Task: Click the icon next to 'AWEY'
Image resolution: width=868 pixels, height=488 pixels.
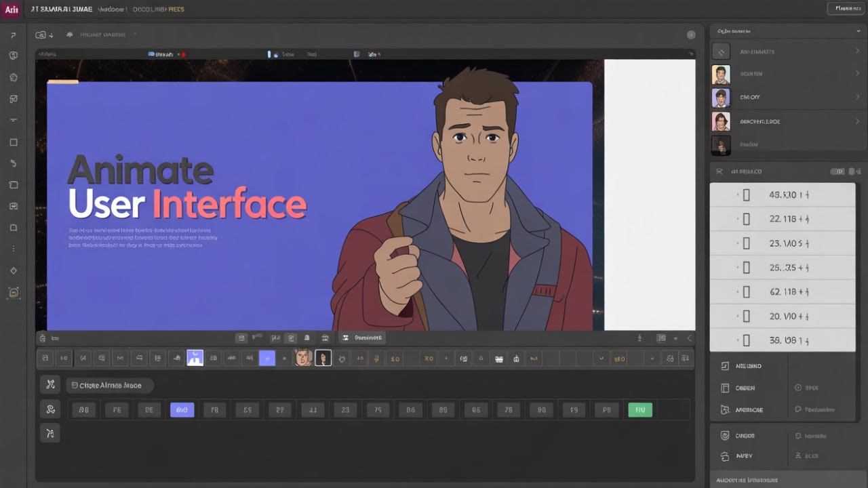Action: click(724, 456)
